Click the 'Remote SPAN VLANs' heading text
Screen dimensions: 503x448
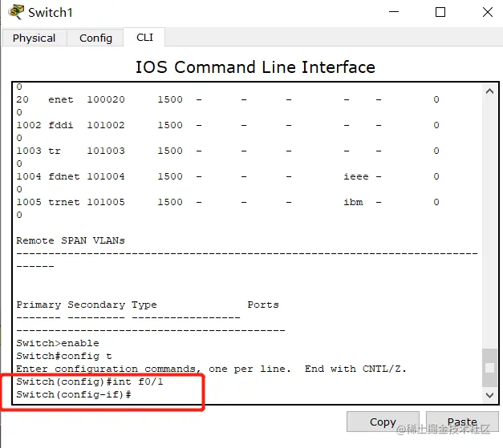(71, 240)
